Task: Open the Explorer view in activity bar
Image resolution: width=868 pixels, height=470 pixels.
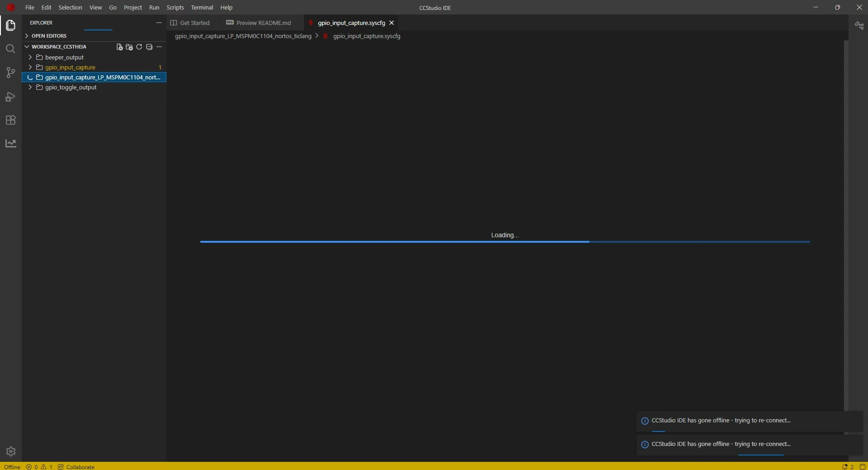Action: point(10,25)
